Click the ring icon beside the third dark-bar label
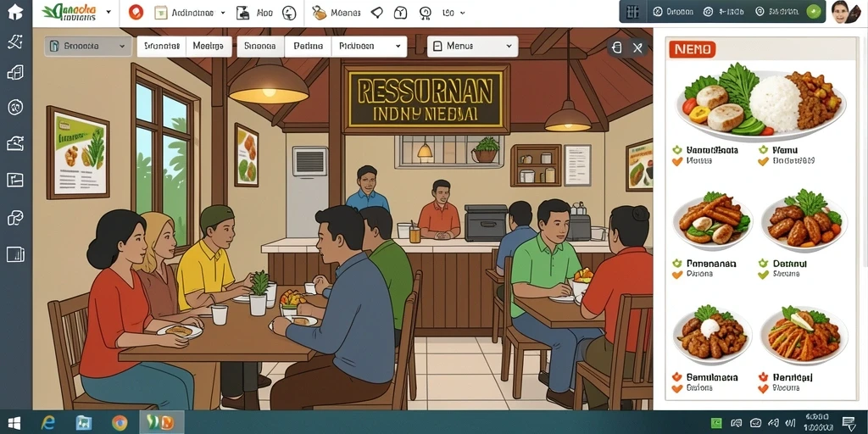The width and height of the screenshot is (868, 434). coord(759,12)
